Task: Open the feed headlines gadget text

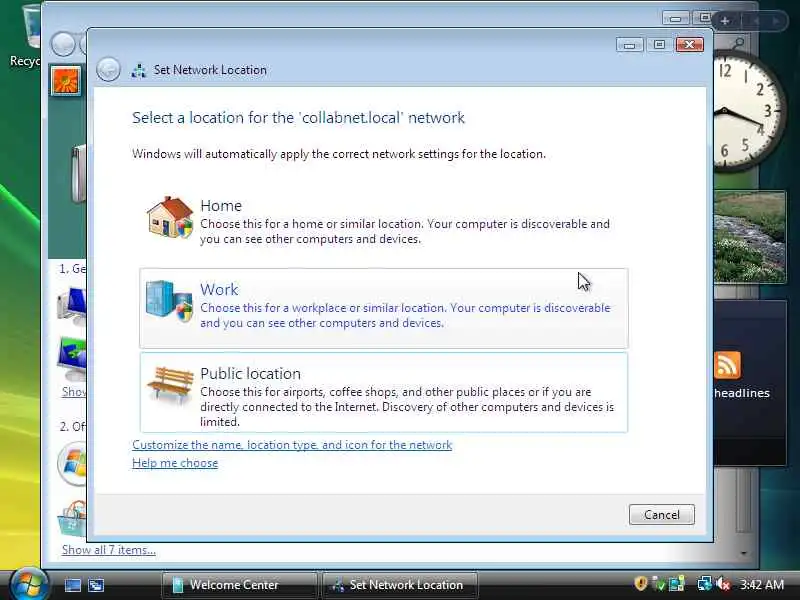Action: [x=742, y=393]
